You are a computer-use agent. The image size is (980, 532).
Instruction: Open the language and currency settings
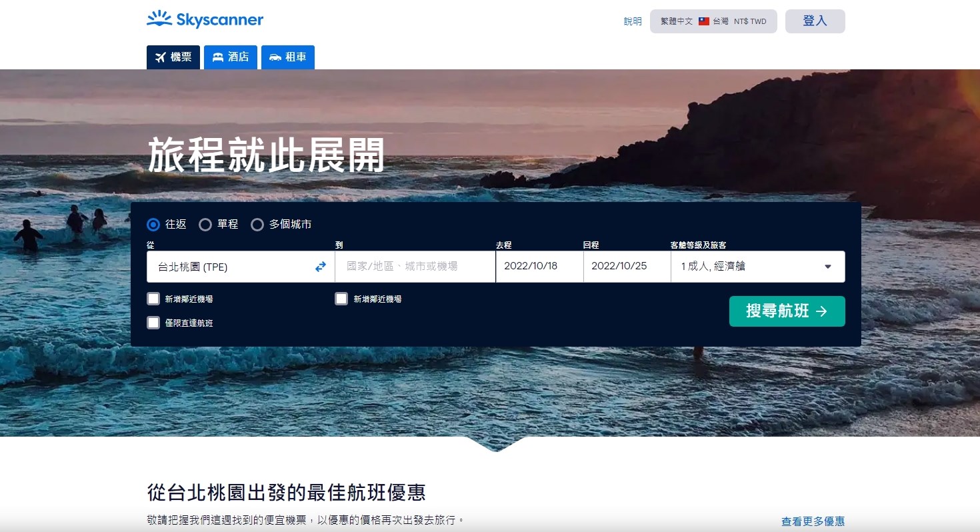713,21
